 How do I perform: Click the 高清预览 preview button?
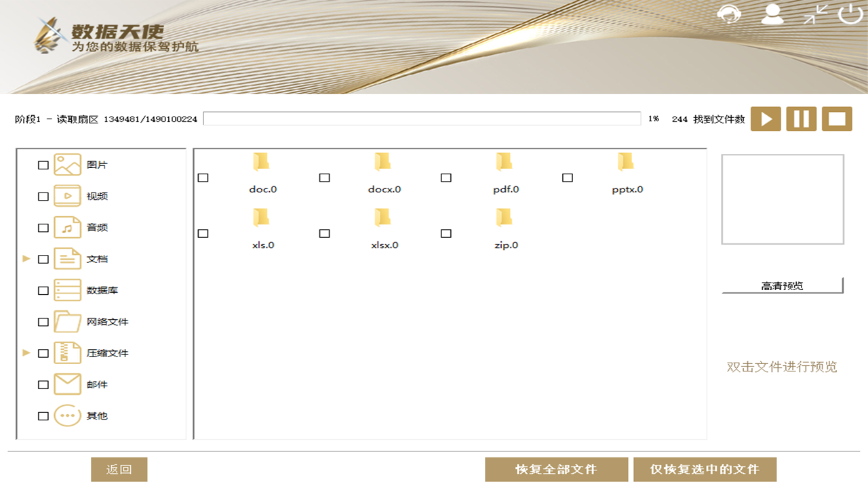[x=783, y=285]
